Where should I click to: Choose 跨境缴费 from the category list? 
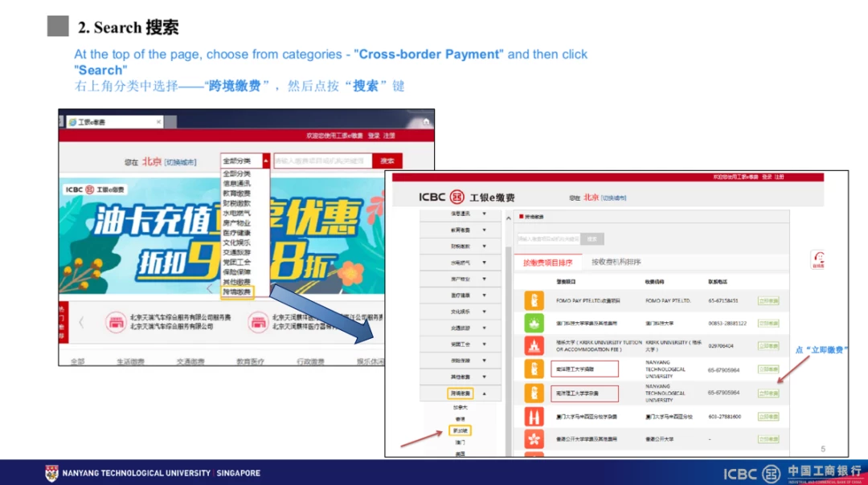pyautogui.click(x=237, y=292)
